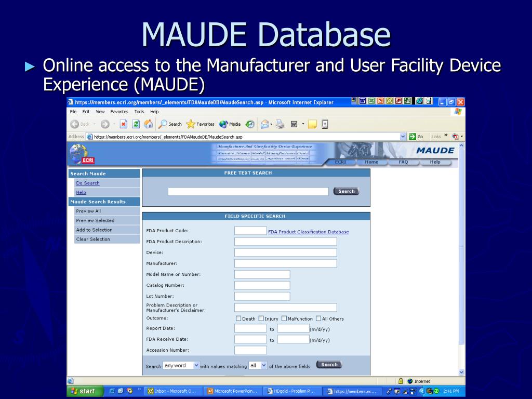The width and height of the screenshot is (532, 399).
Task: Expand dropdown arrow next to Word edit icon
Action: point(303,124)
